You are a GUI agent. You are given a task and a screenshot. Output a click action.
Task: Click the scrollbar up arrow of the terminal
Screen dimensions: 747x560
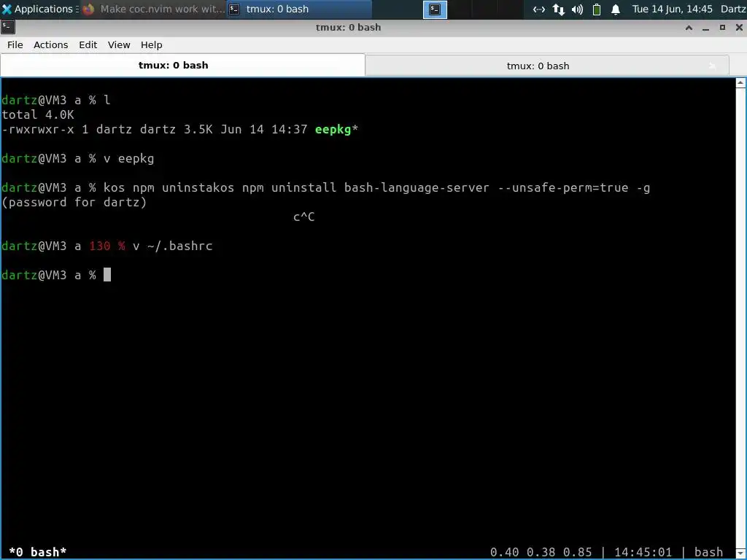(x=741, y=83)
